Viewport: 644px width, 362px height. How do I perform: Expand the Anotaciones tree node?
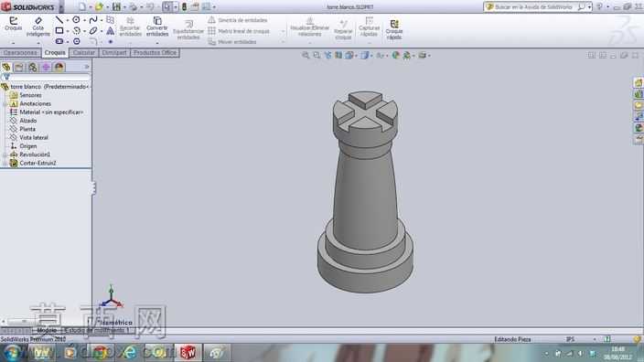(x=5, y=104)
